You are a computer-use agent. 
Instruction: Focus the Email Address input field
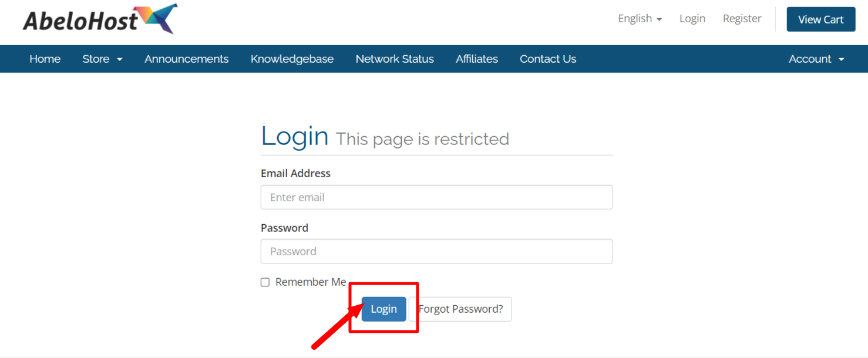pos(436,197)
